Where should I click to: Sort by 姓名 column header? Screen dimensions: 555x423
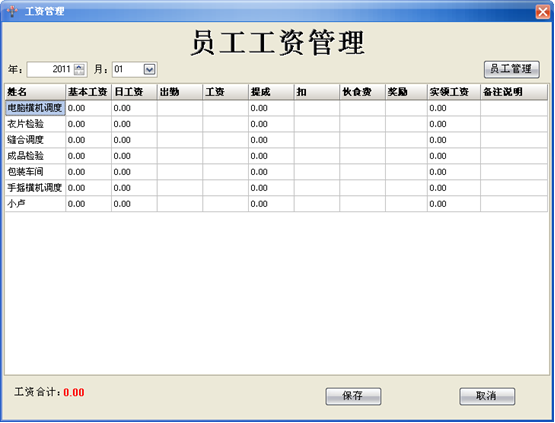coord(35,92)
